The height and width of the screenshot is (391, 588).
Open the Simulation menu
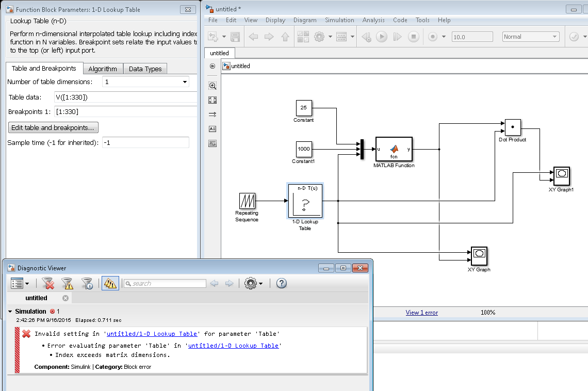tap(339, 20)
